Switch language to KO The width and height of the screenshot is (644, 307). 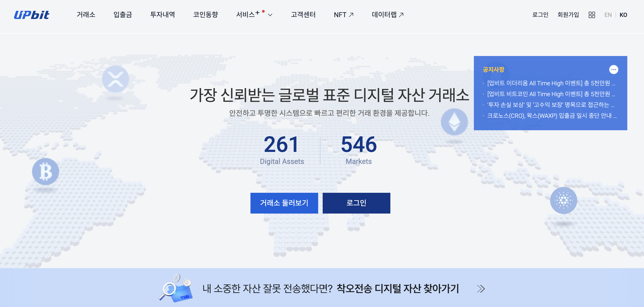coord(623,15)
